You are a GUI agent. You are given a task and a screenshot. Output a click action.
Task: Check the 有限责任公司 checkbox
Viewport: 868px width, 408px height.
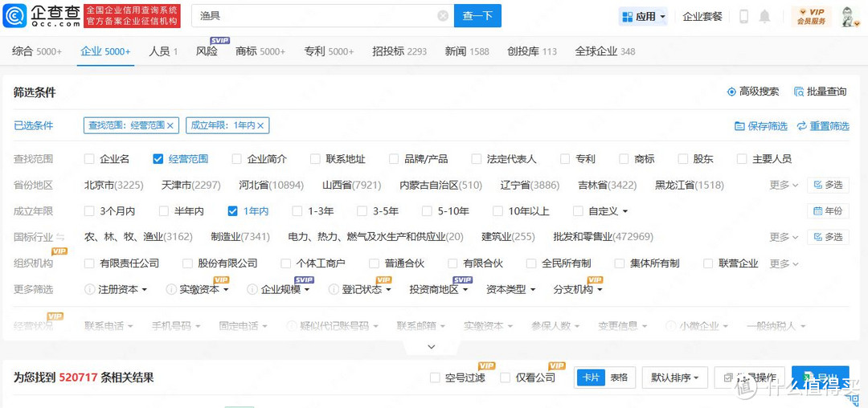tap(89, 263)
